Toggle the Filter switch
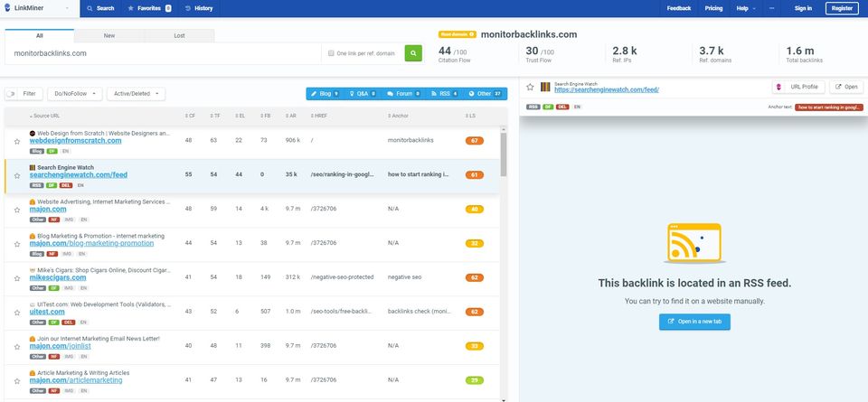This screenshot has height=402, width=868. (x=11, y=94)
